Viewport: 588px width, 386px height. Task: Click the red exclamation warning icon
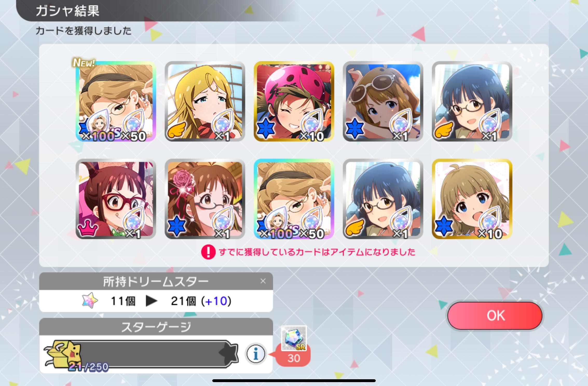tap(208, 252)
